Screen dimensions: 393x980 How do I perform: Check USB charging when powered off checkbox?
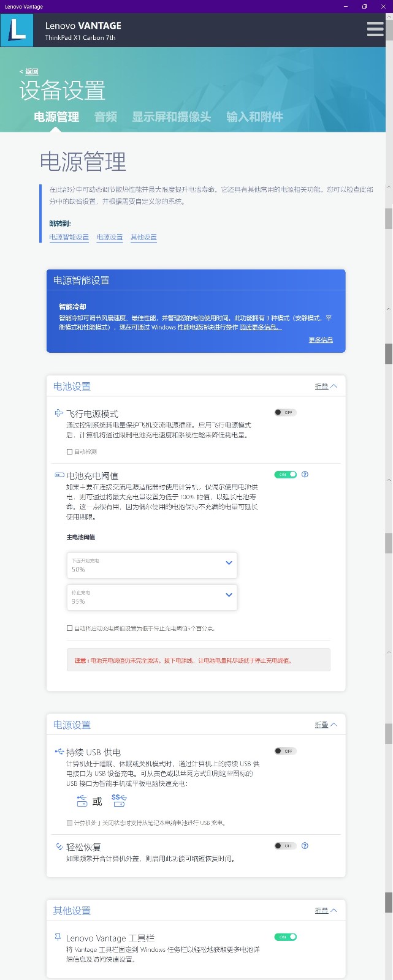[x=69, y=823]
